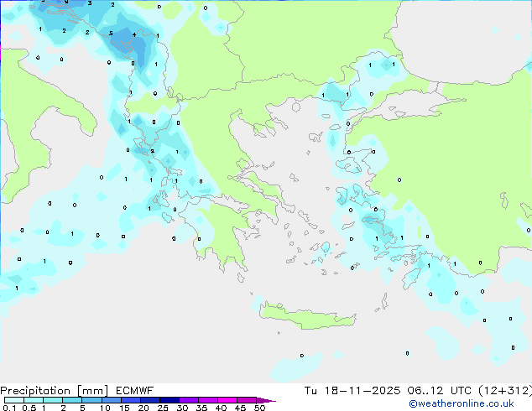Click the 2–5 mm legend swatch

point(72,400)
